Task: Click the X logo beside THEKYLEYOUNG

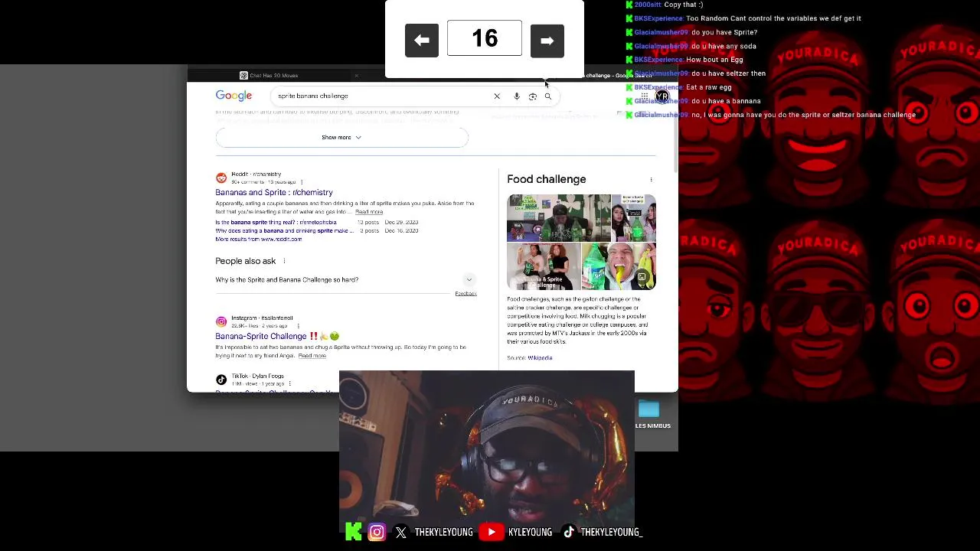Action: point(401,533)
